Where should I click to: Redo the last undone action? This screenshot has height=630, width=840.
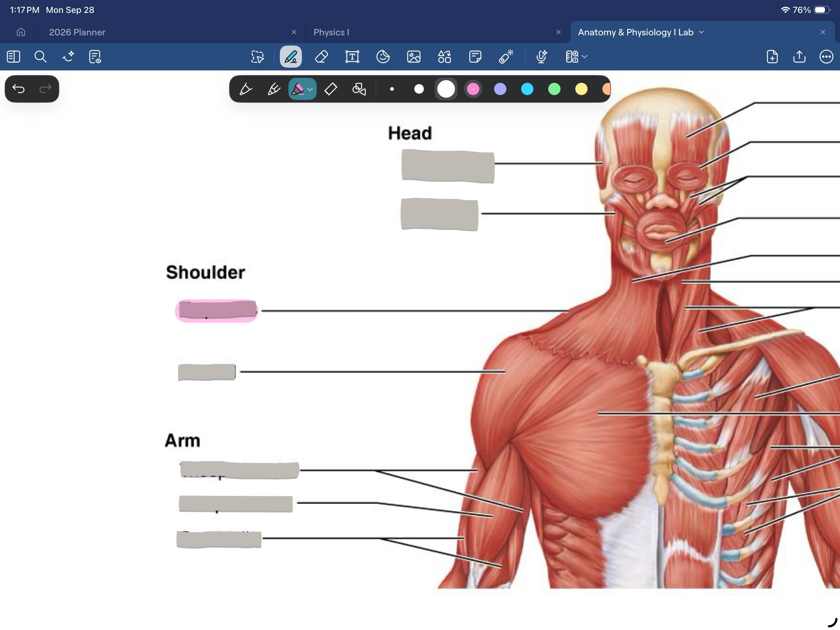pos(45,89)
